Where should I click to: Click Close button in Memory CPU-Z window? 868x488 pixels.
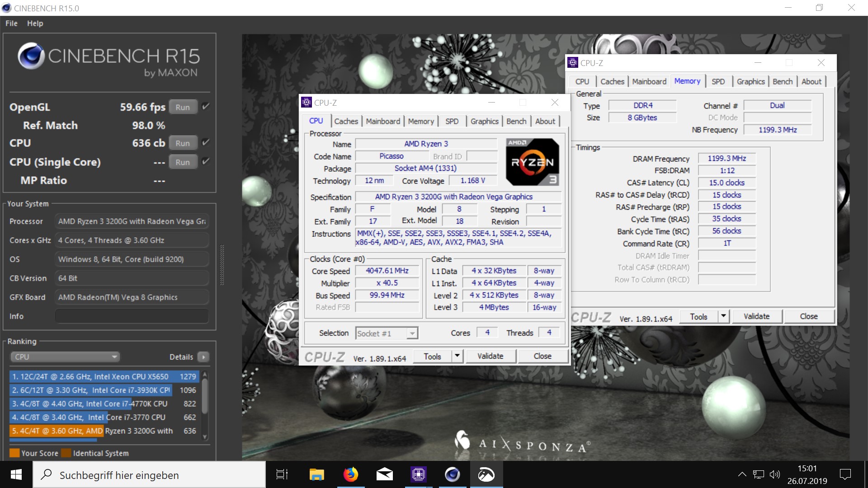[x=809, y=317]
